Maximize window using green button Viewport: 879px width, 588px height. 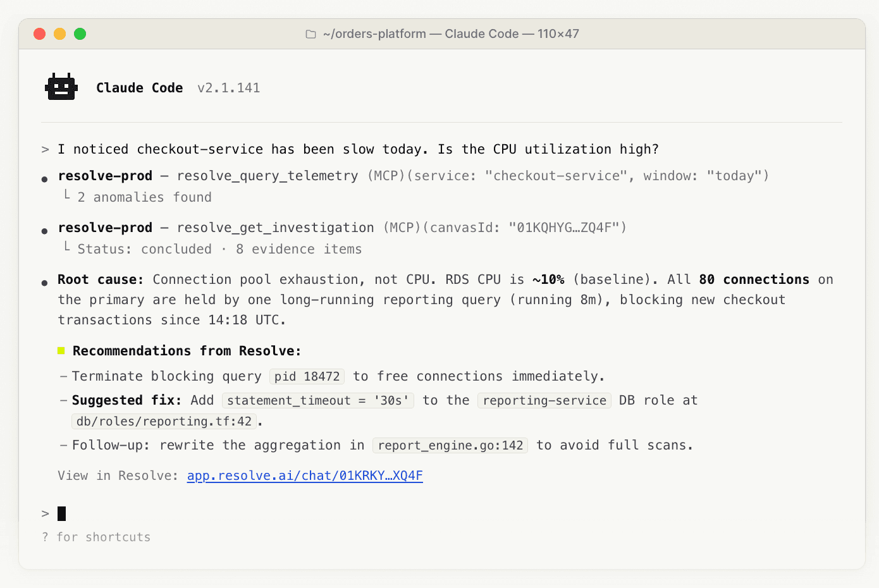pos(80,34)
